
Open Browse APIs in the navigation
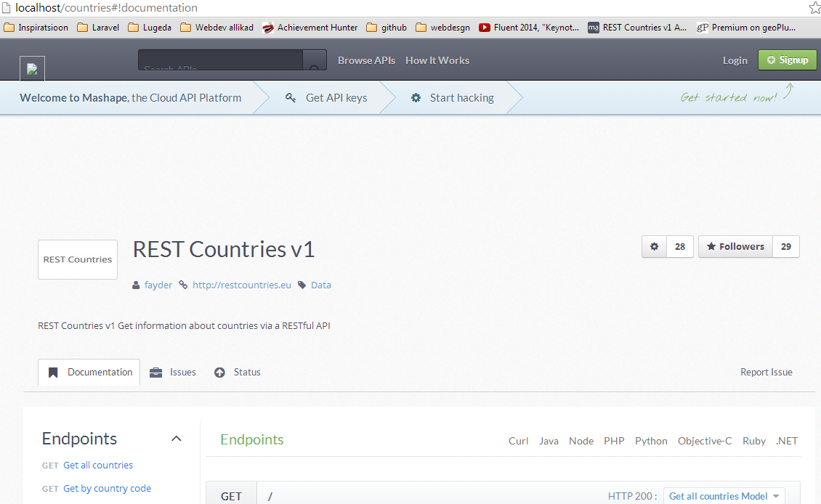click(366, 60)
